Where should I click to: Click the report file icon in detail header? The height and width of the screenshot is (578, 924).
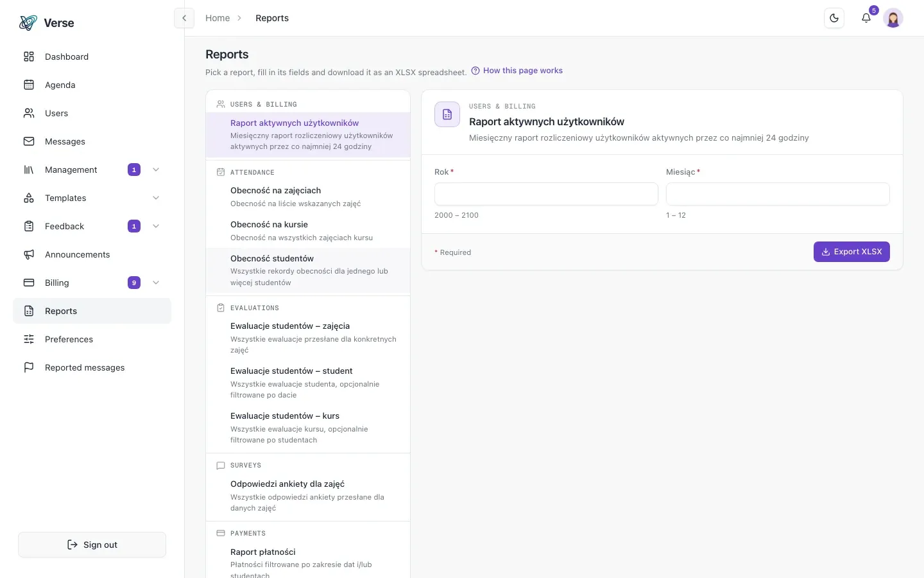click(447, 114)
